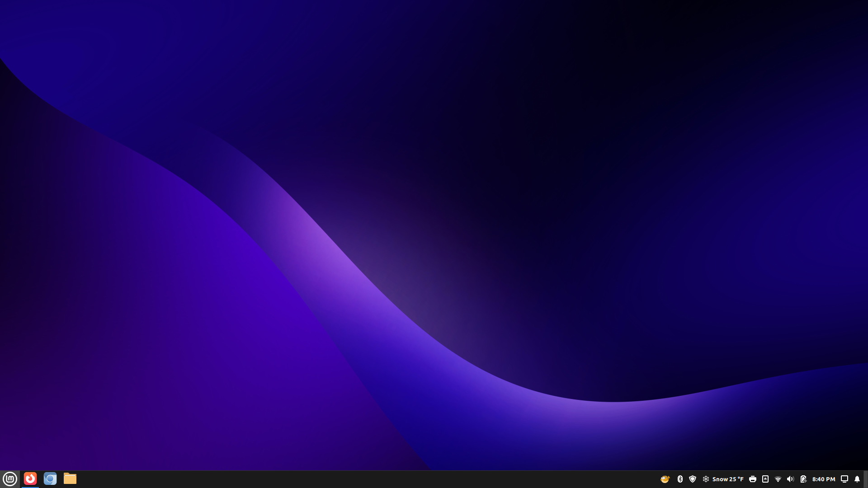The image size is (868, 488).
Task: Open the Bluetooth tray applet
Action: 680,479
